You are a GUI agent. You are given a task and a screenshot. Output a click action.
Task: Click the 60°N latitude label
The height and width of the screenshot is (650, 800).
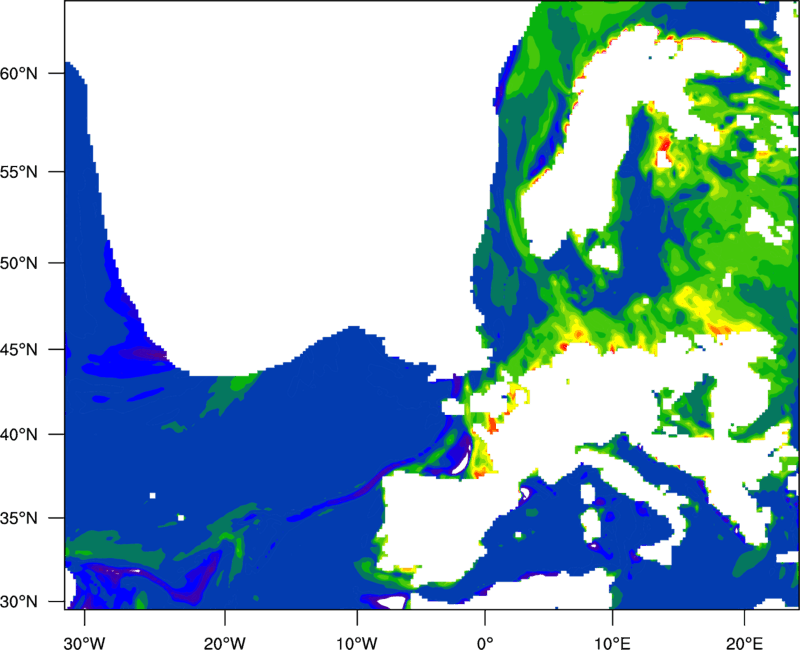pos(19,74)
